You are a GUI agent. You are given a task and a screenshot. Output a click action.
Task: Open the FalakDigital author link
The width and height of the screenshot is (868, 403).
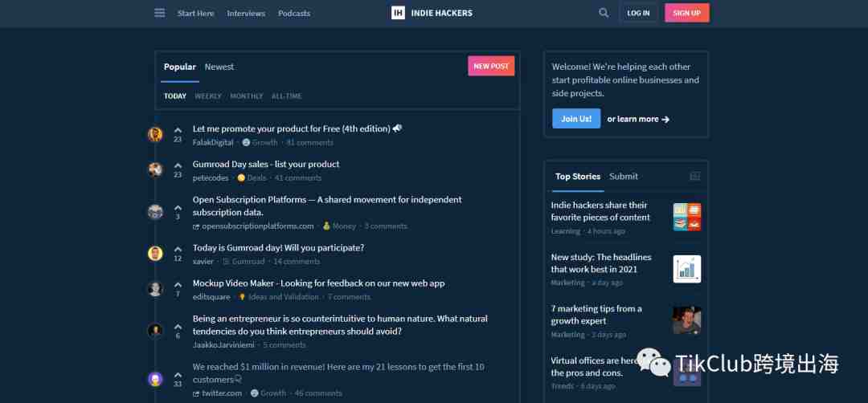(213, 143)
